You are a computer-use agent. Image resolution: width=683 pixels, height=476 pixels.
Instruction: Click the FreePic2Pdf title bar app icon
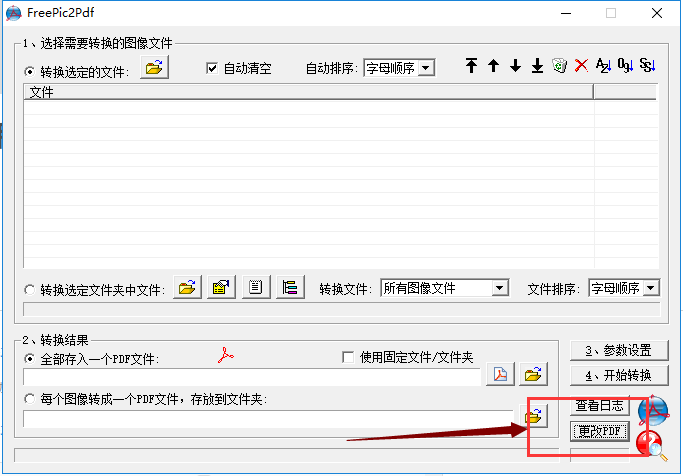pos(14,13)
